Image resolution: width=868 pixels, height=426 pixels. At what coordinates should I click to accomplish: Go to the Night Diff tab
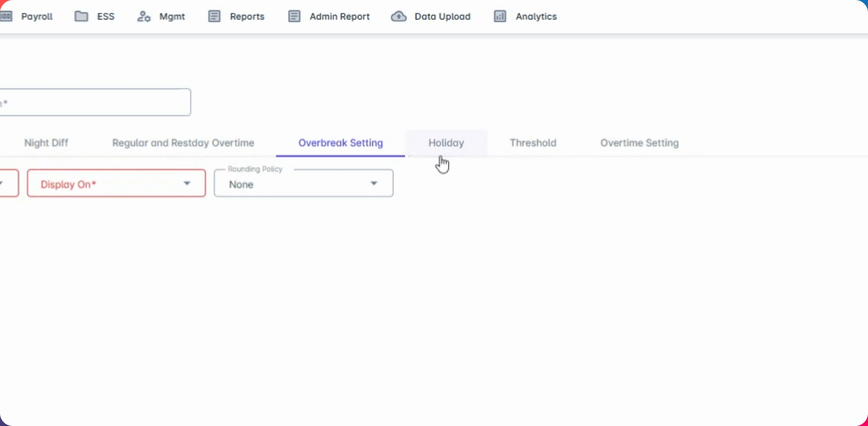46,143
